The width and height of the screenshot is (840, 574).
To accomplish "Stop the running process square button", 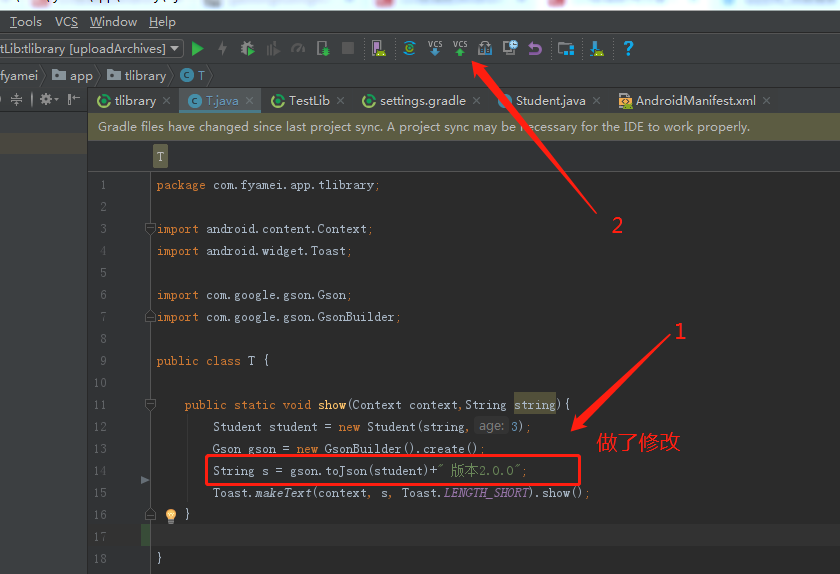I will point(348,49).
